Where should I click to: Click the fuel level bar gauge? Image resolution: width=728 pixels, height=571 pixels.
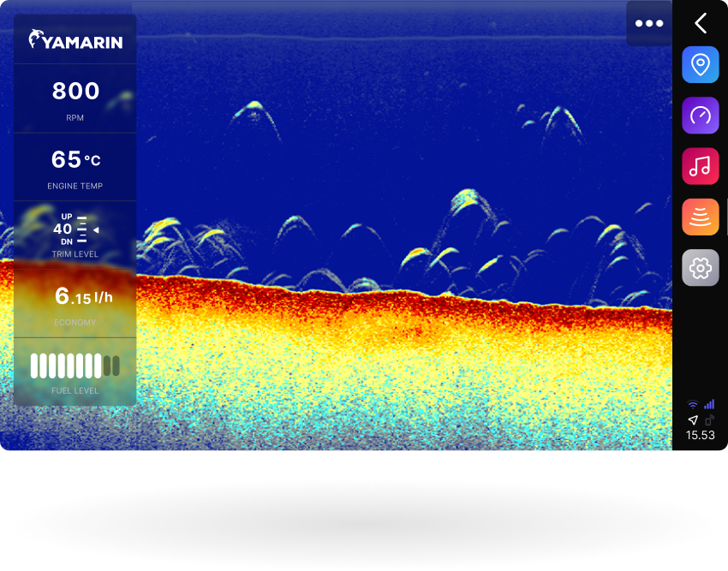(75, 366)
